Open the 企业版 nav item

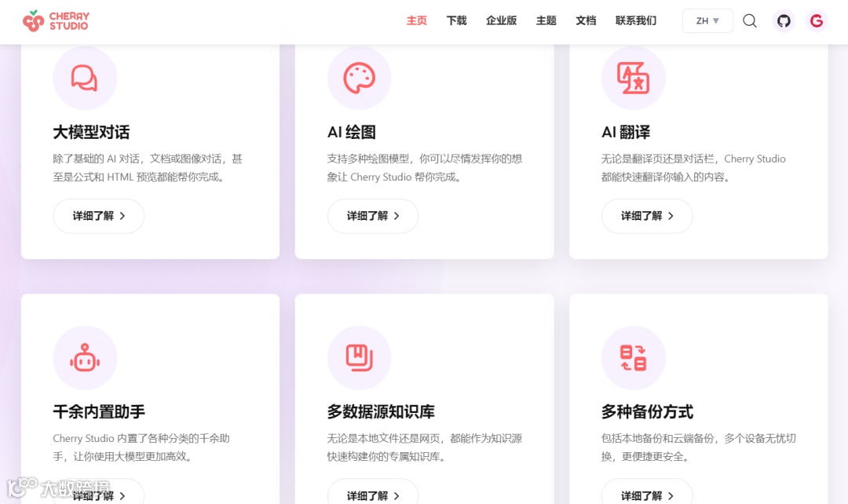(501, 20)
